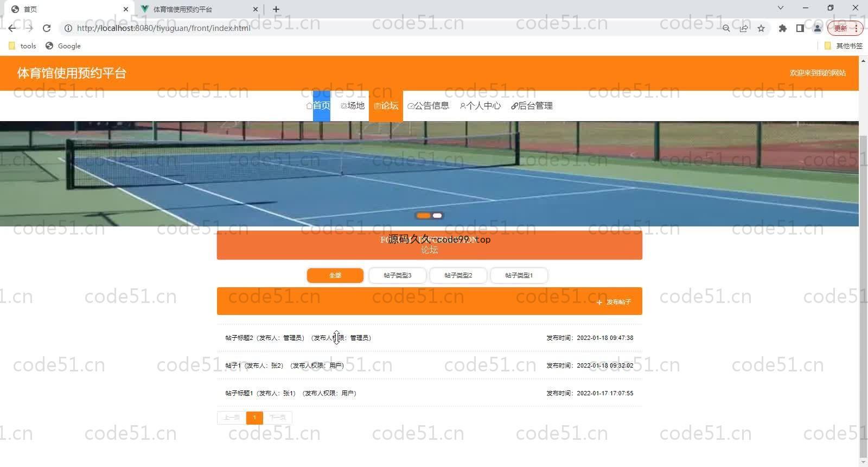Screen dimensions: 868x467
Task: Share this page via share icon
Action: 744,28
